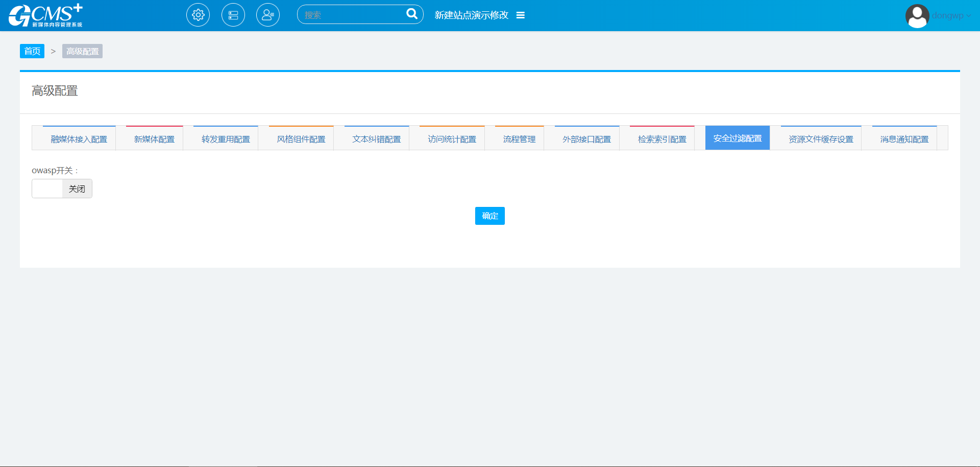Go to 首页 breadcrumb link
Screen dimensions: 980x467
(32, 51)
